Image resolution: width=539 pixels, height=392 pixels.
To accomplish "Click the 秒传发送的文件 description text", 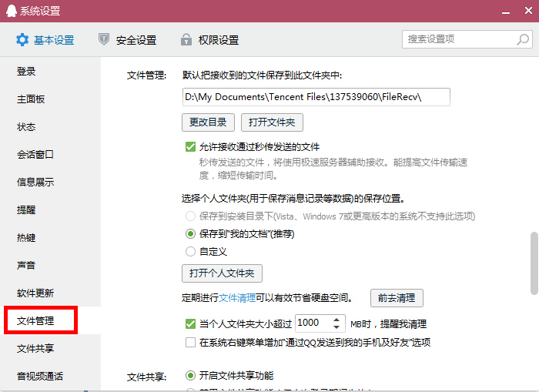I will (333, 169).
